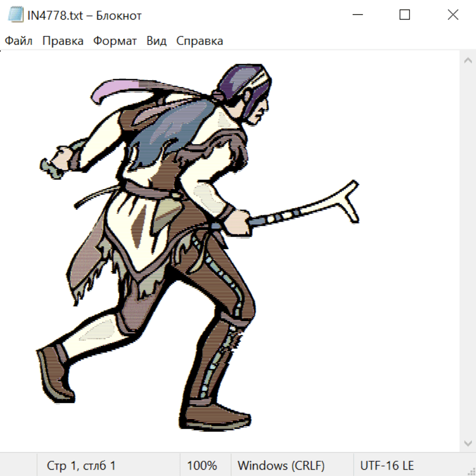This screenshot has width=476, height=476.
Task: Close the IN4778.txt Notepad window
Action: pyautogui.click(x=453, y=15)
